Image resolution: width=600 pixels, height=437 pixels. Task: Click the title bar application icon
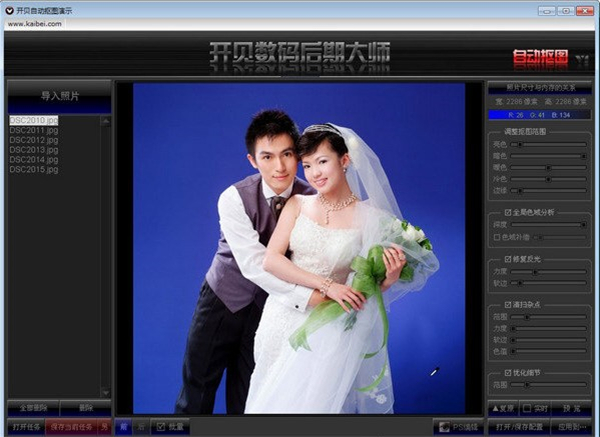(9, 9)
